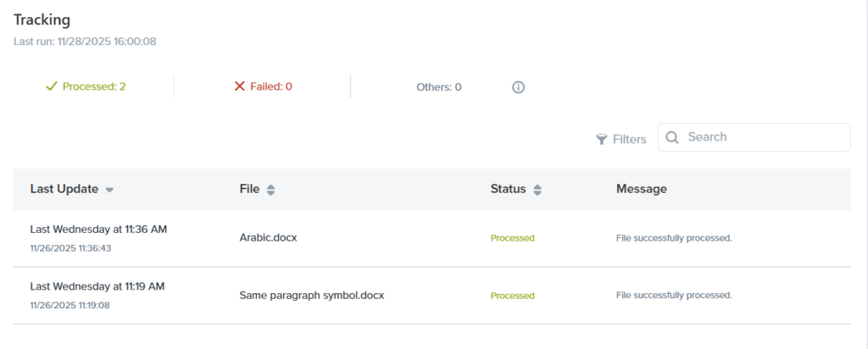Image resolution: width=868 pixels, height=349 pixels.
Task: Open Same paragraph symbol.docx entry
Action: pos(312,296)
